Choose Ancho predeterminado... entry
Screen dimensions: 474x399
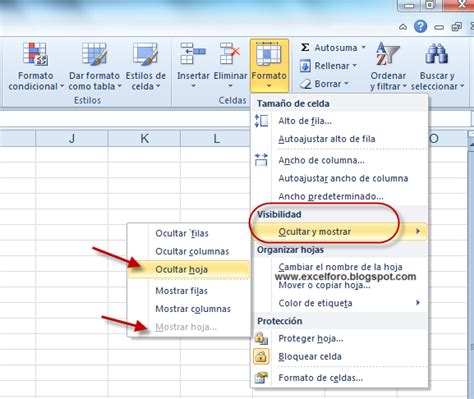[339, 196]
